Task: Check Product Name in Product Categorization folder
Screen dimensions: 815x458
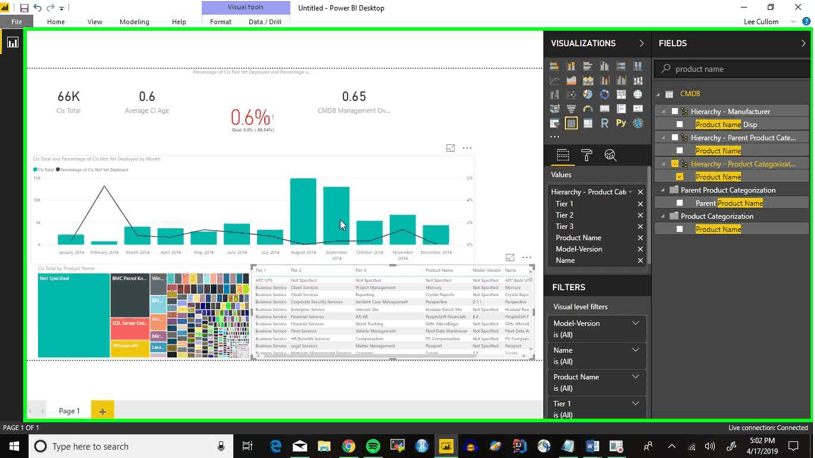Action: [x=679, y=229]
